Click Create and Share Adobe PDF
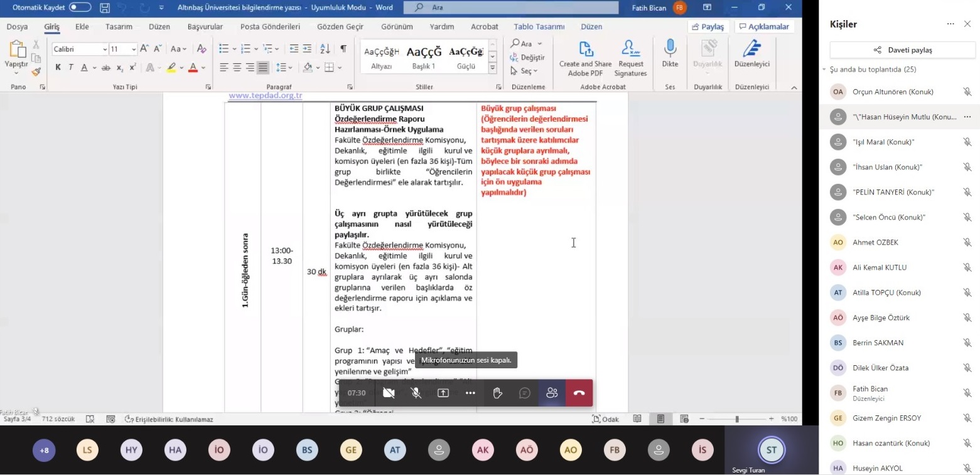Image resolution: width=980 pixels, height=475 pixels. click(585, 50)
